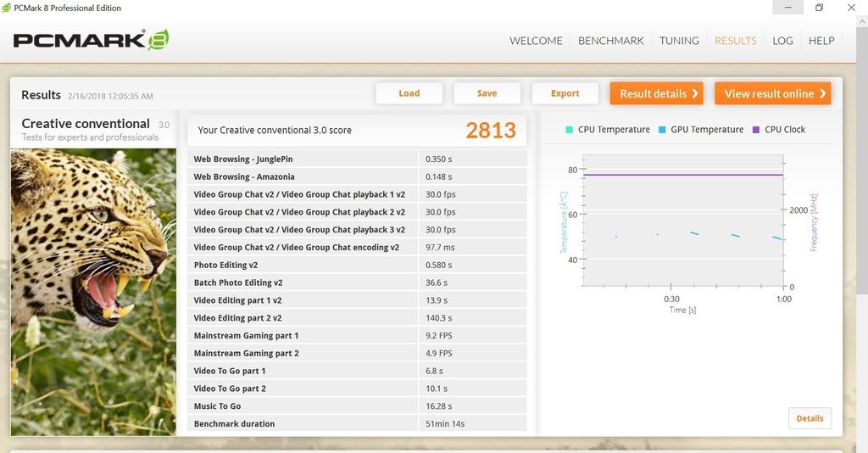
Task: Toggle CPU Clock legend swatch
Action: click(756, 130)
